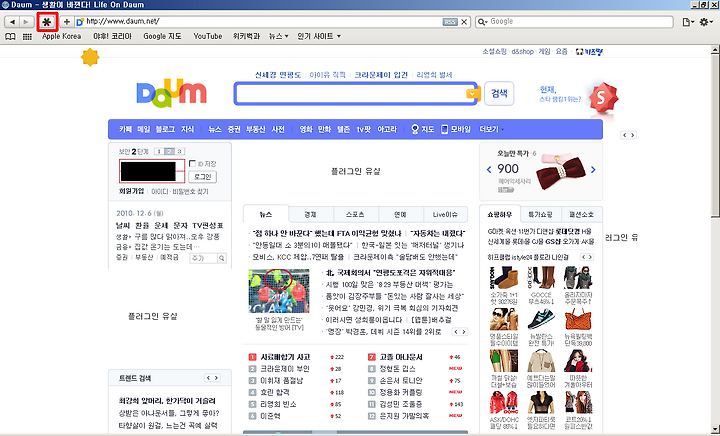Click the stock search magnifier icon
Image resolution: width=720 pixels, height=436 pixels.
point(222,258)
